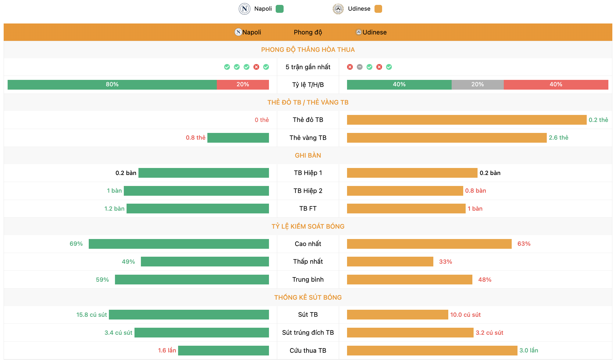616x364 pixels.
Task: Click Napoli's '15.8 cú sút' value
Action: pyautogui.click(x=91, y=315)
